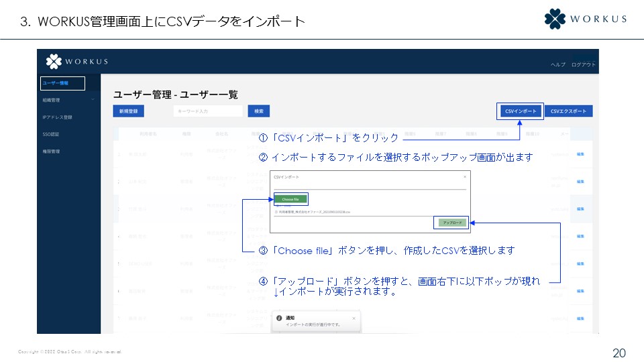The image size is (644, 362).
Task: Click the ユーザー管理 - ユーザー一覧 heading
Action: (176, 95)
